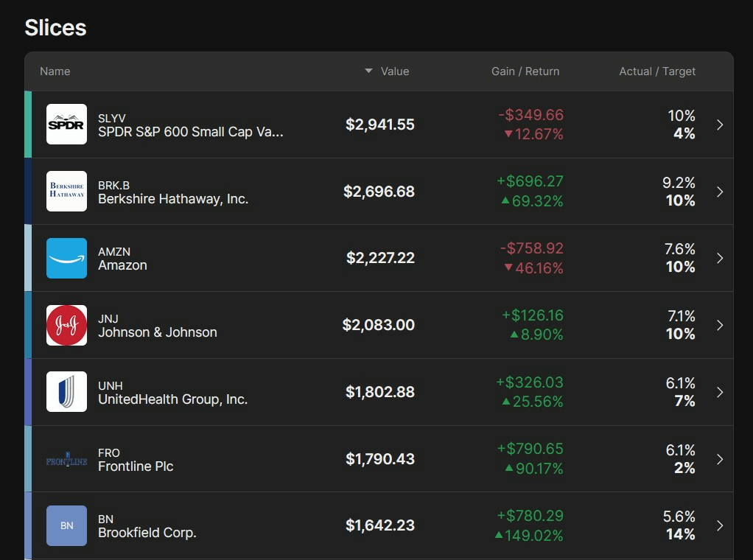The width and height of the screenshot is (753, 560).
Task: Select SPDR S&P 600 Small Cap Va... name
Action: [191, 132]
